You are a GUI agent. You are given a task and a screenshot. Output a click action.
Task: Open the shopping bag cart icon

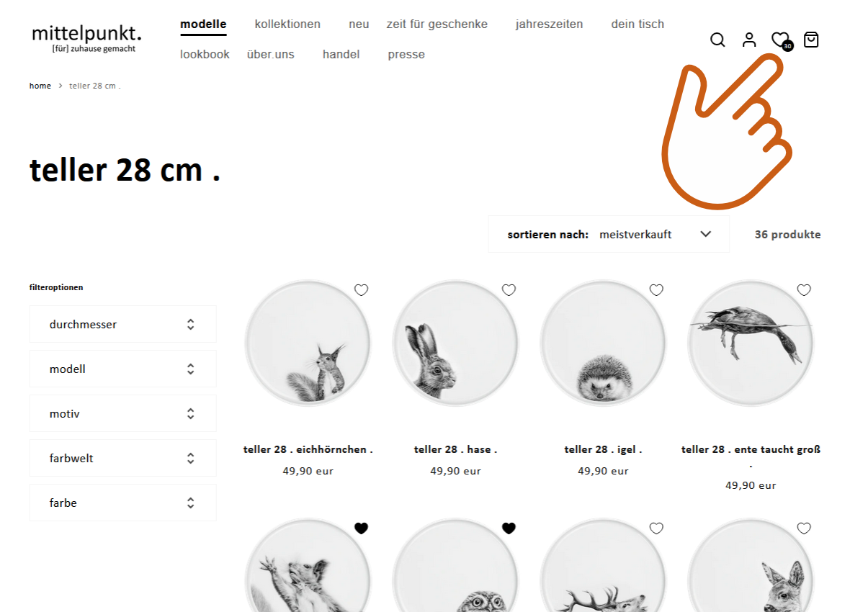click(x=811, y=40)
